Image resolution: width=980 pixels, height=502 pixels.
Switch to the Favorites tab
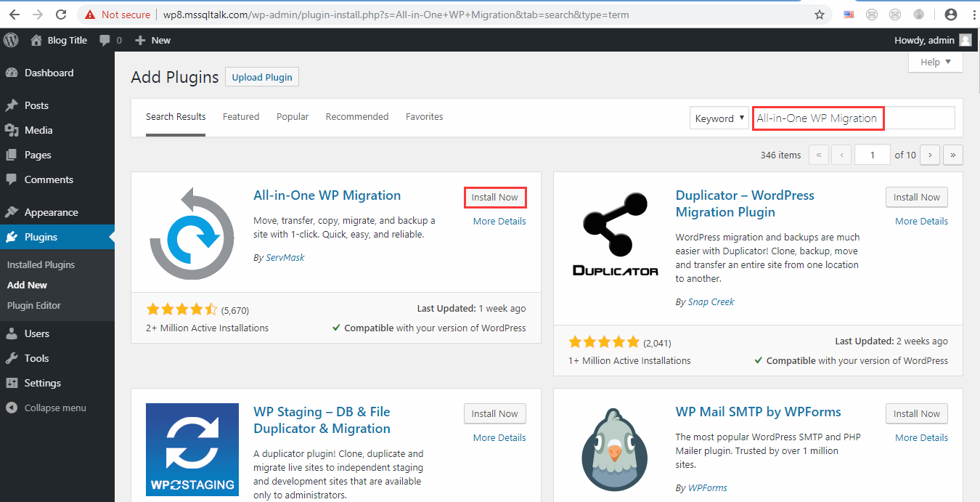tap(425, 116)
